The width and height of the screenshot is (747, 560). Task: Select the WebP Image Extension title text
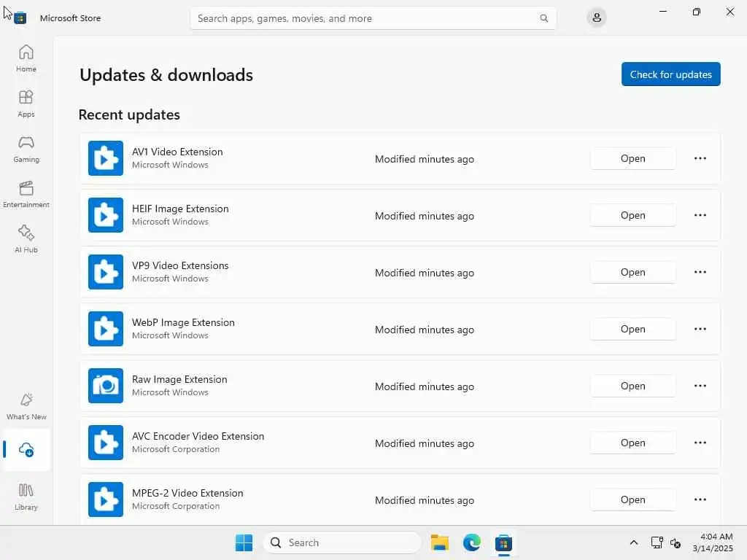(x=183, y=322)
